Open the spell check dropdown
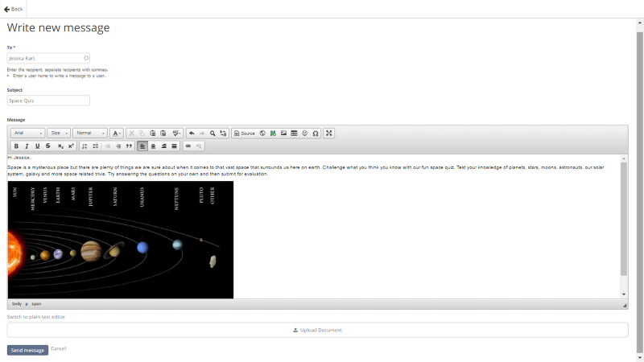The height and width of the screenshot is (362, 644). click(176, 134)
